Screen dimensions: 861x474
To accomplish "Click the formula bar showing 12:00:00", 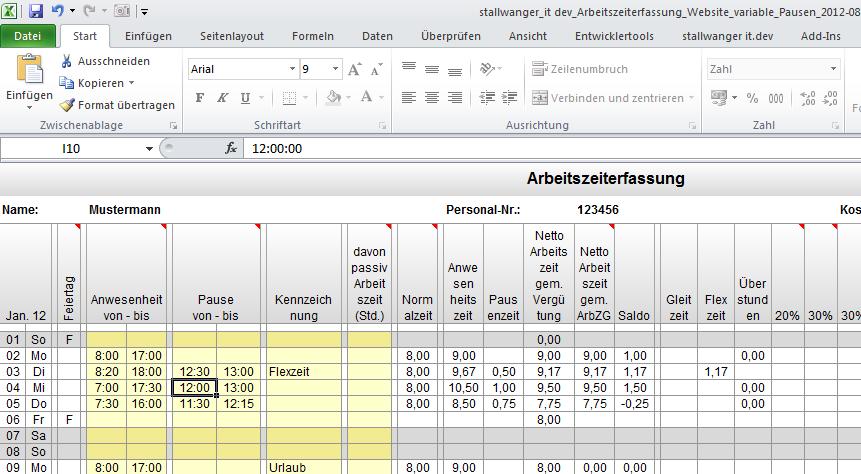I will (x=554, y=148).
